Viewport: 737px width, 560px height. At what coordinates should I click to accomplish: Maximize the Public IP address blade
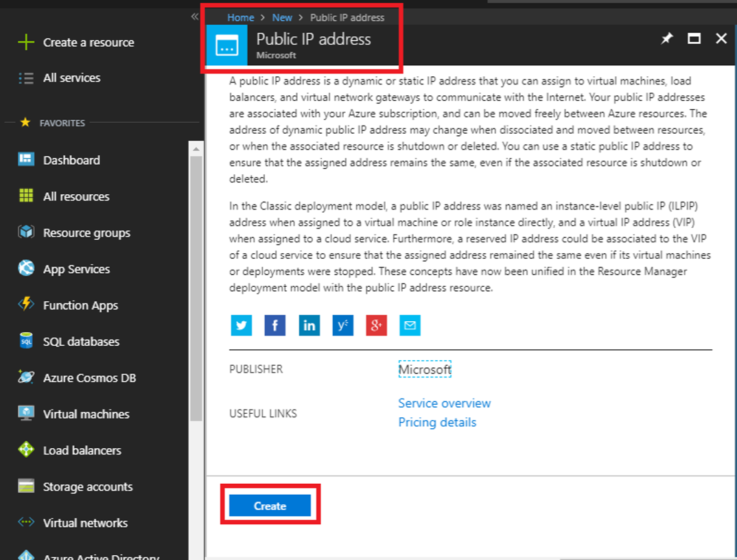694,38
